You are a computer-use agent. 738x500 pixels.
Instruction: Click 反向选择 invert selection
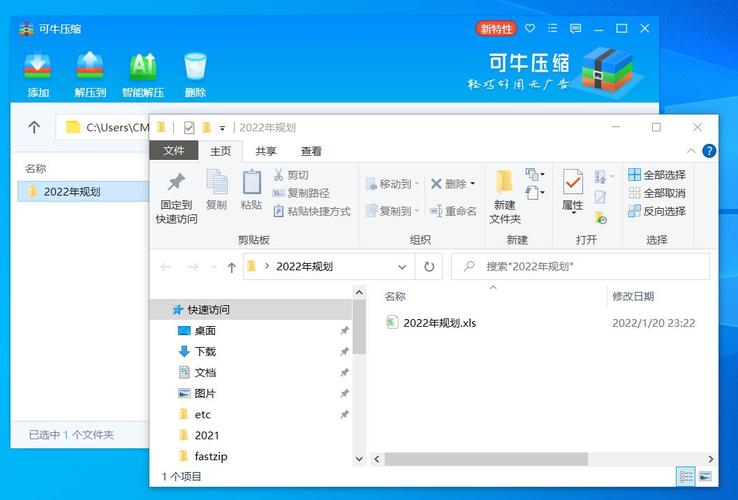tap(657, 211)
